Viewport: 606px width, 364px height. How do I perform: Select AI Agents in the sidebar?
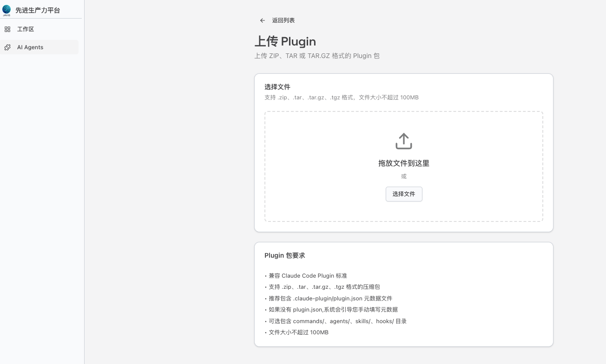pos(30,47)
